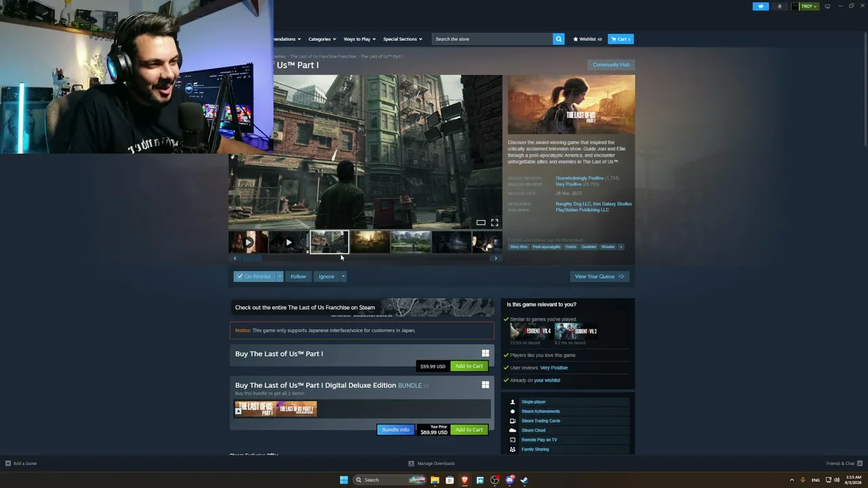Open the Very Positive user reviews link

[x=554, y=368]
